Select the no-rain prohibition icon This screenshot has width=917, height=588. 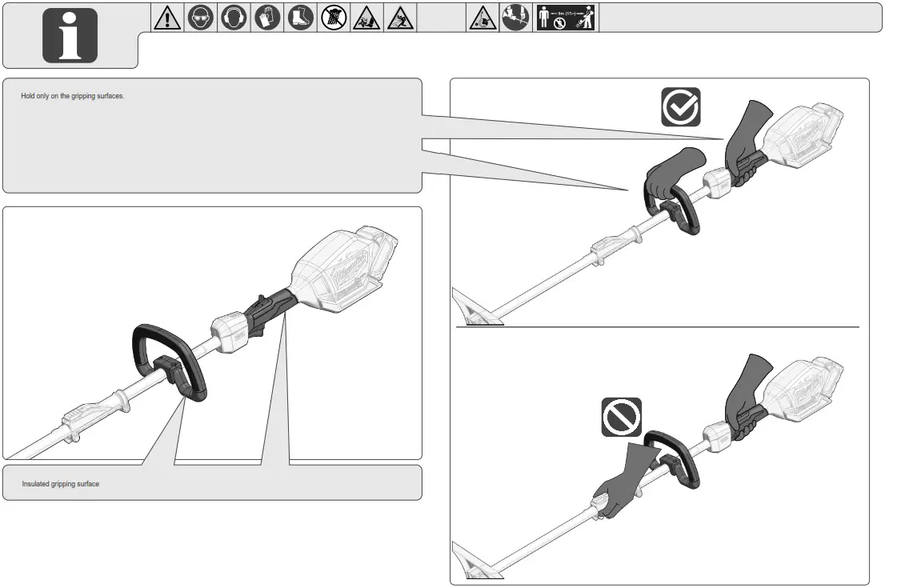point(334,18)
